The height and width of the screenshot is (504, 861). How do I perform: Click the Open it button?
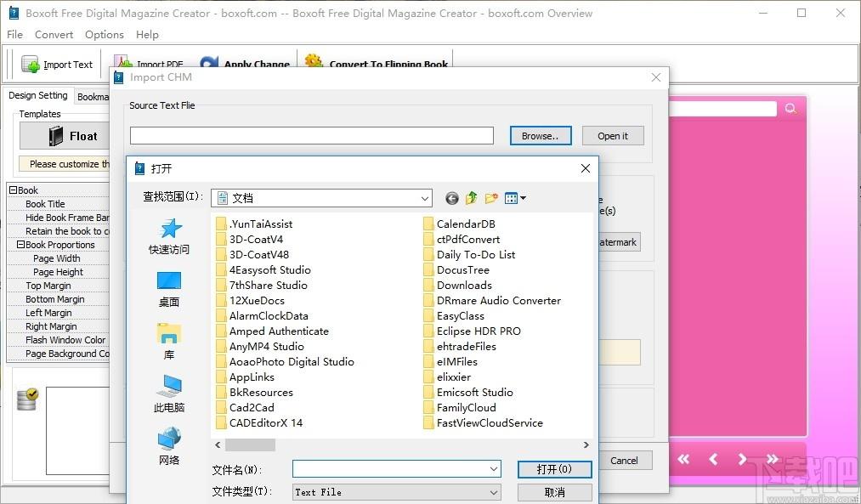[x=613, y=136]
